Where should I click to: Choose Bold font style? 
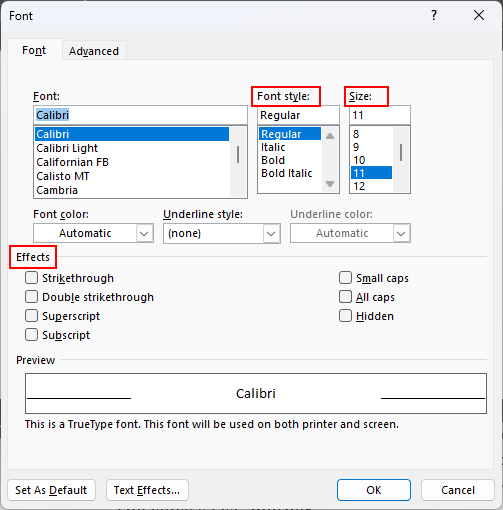[290, 160]
